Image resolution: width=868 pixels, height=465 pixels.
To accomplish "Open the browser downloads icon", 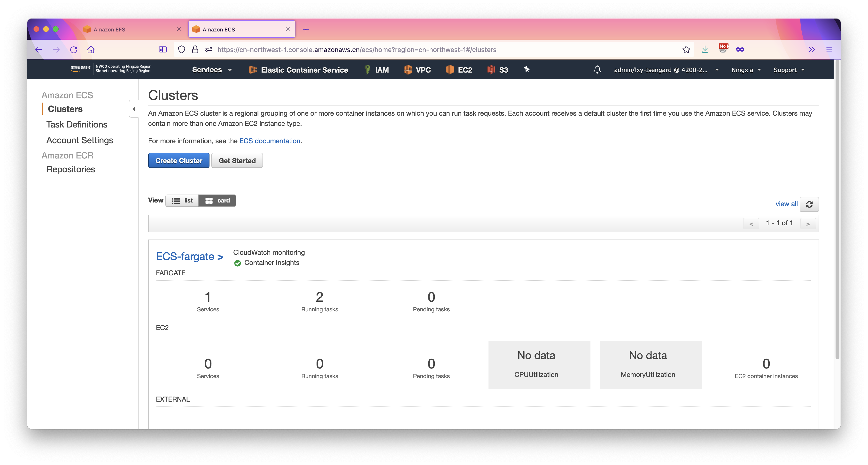I will [x=705, y=50].
